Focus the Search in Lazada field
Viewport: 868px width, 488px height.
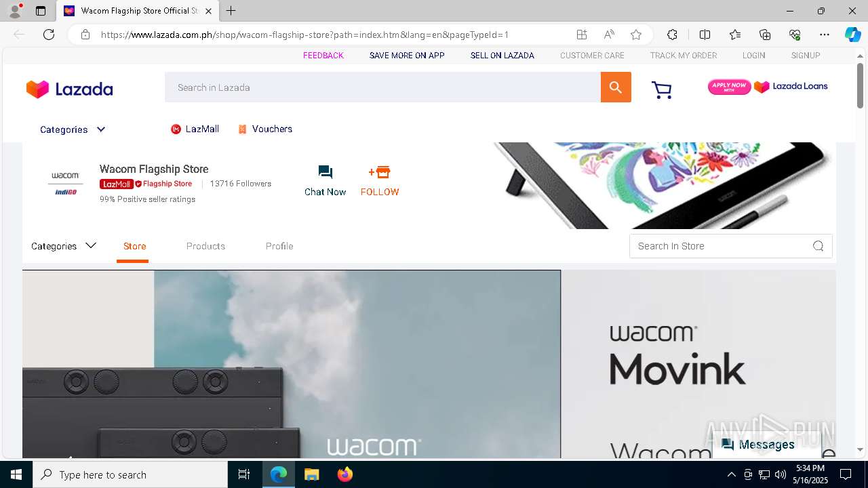tap(382, 87)
